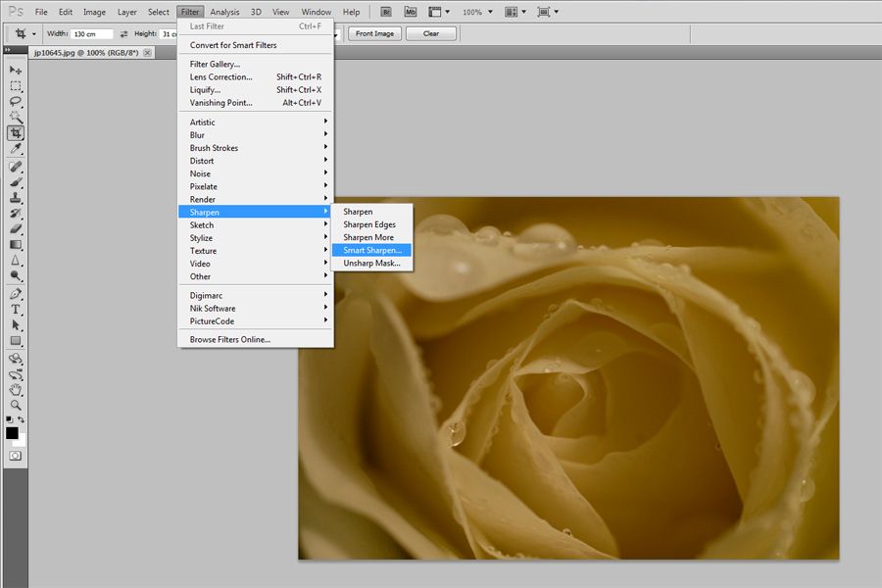Select the 3D Object Rotate tool
Screen dimensions: 882x588
point(15,359)
